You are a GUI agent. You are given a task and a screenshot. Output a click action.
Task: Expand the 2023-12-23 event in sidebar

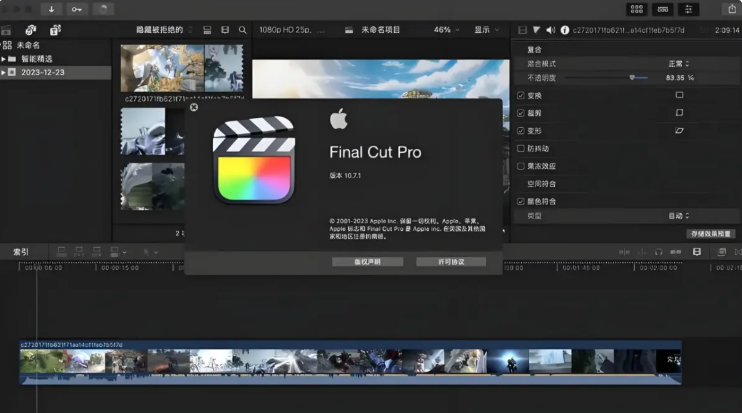click(x=4, y=73)
